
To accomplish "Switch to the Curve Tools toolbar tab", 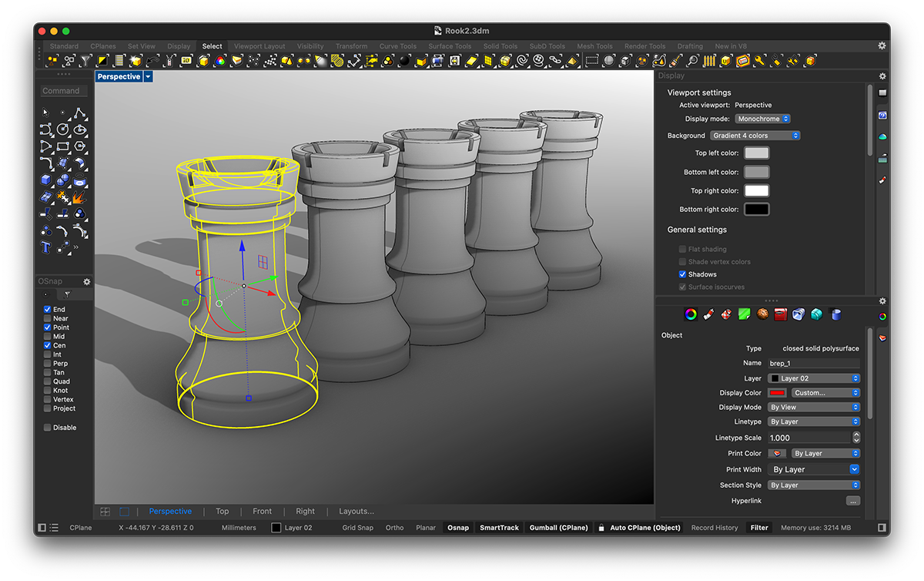I will click(x=397, y=46).
